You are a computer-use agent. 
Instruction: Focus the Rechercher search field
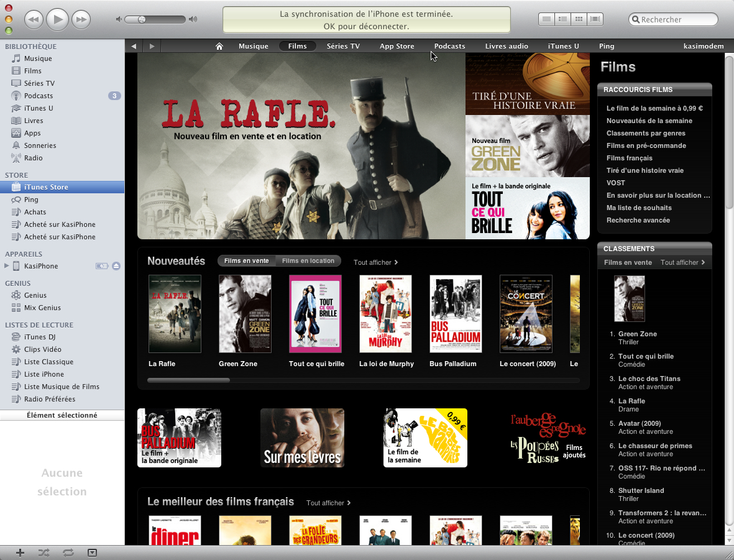click(x=673, y=19)
